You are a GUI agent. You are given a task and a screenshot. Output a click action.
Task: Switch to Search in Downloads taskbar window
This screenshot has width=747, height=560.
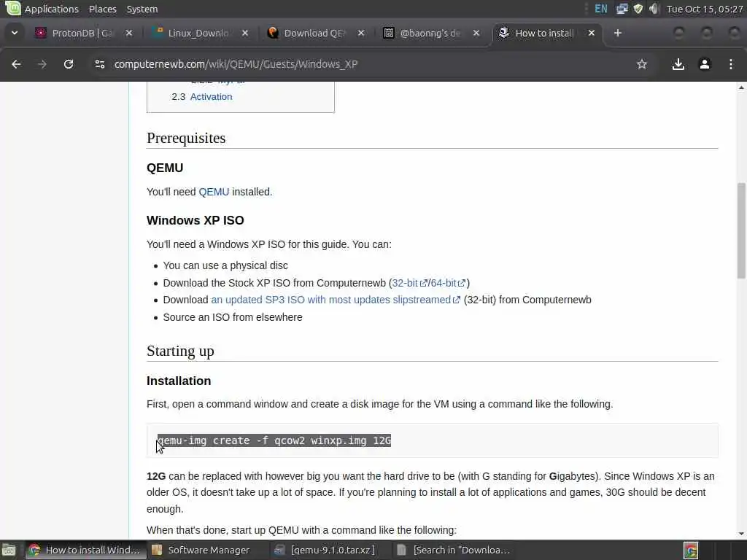(454, 550)
